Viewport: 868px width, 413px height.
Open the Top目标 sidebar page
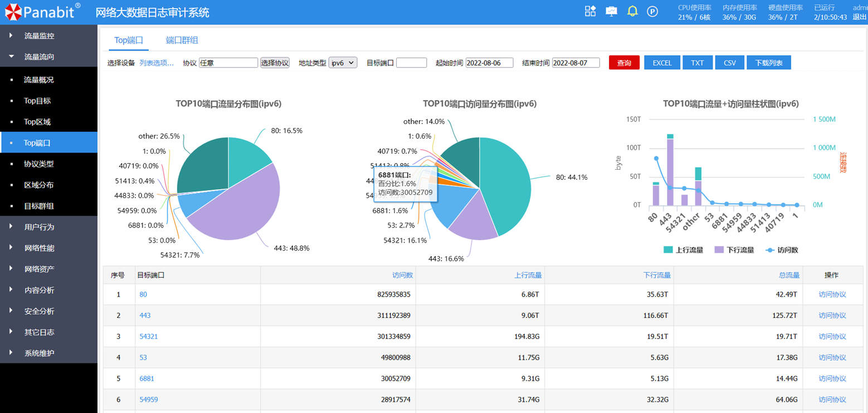(x=48, y=101)
